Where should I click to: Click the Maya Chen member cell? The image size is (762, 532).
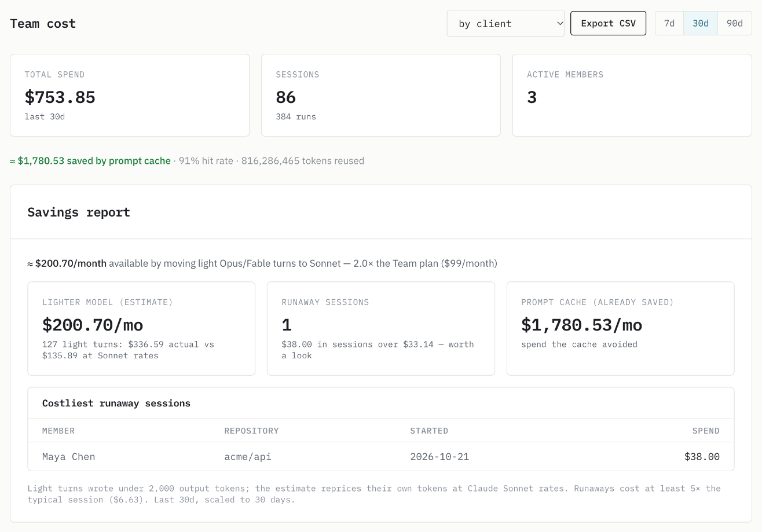click(x=68, y=457)
